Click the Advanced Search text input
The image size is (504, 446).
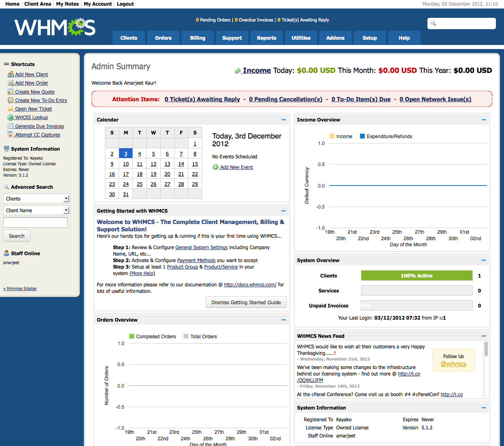[x=35, y=222]
